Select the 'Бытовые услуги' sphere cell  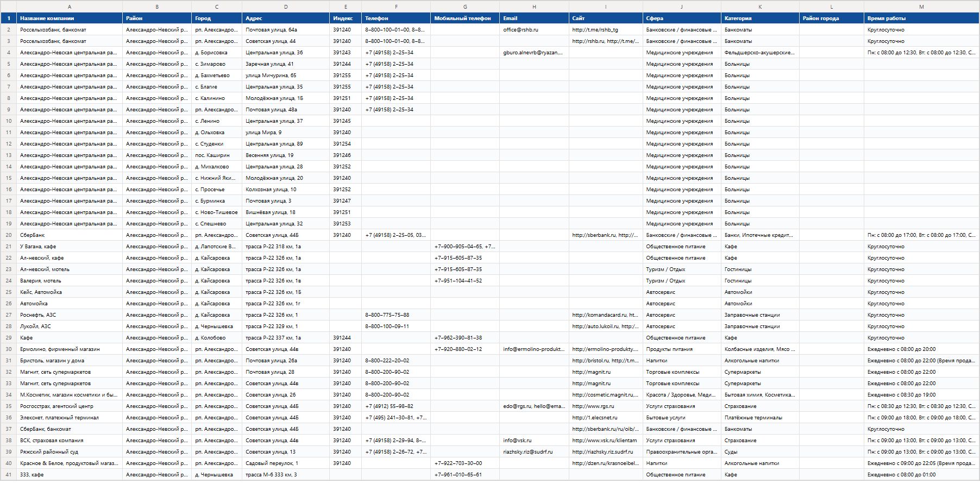pos(682,418)
